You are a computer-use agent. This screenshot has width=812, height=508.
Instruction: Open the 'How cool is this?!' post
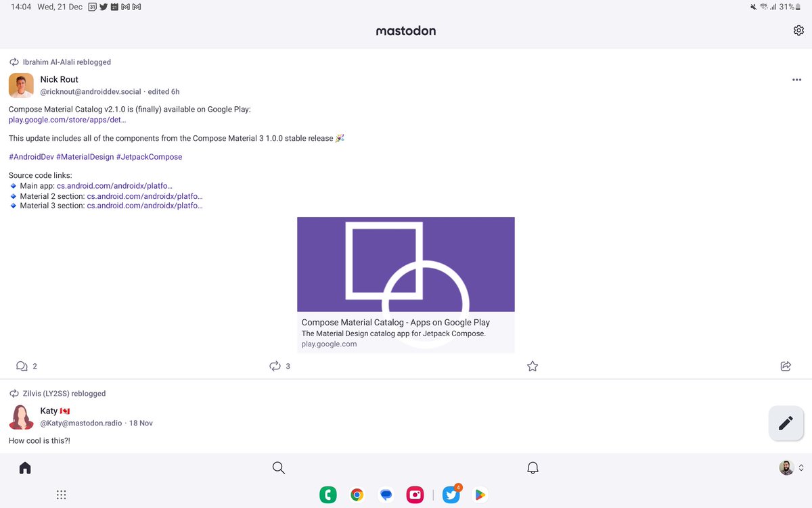click(x=39, y=440)
